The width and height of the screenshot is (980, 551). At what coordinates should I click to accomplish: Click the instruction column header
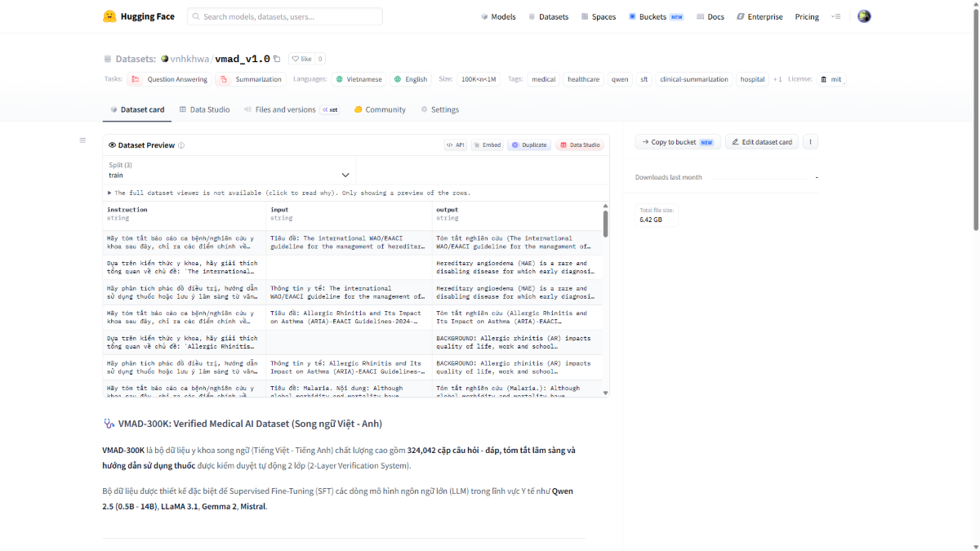pyautogui.click(x=184, y=214)
